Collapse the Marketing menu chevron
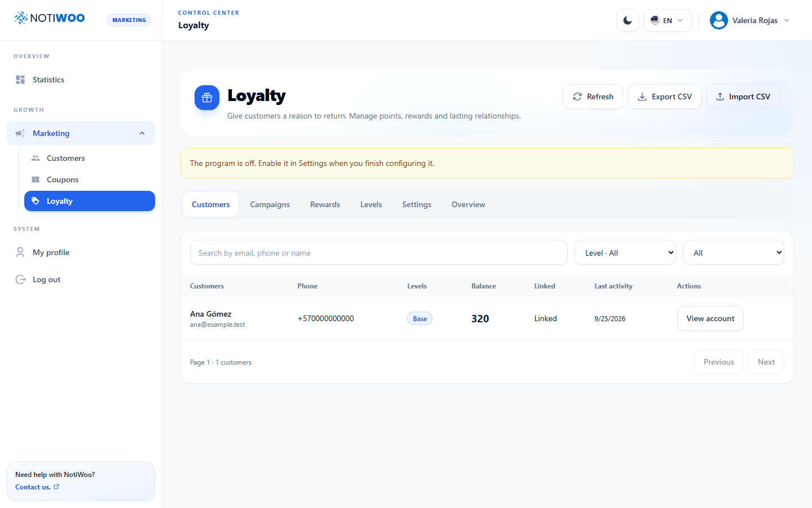The image size is (812, 508). click(x=142, y=133)
